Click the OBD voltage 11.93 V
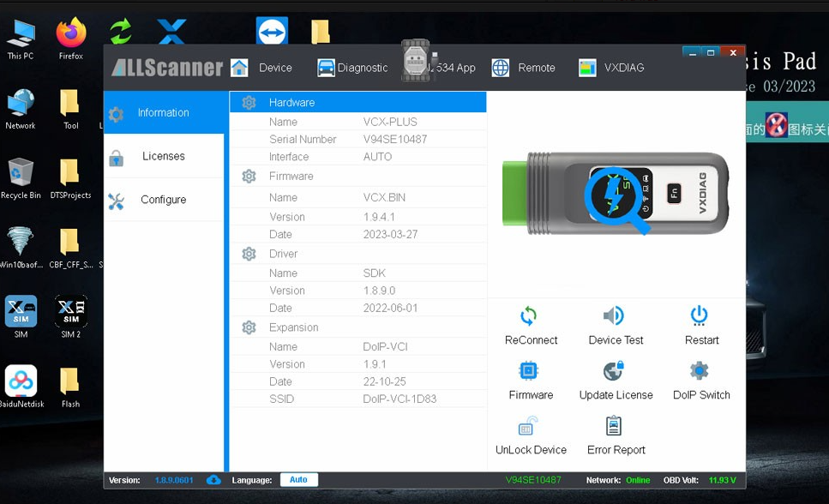Image resolution: width=829 pixels, height=504 pixels. pos(722,480)
